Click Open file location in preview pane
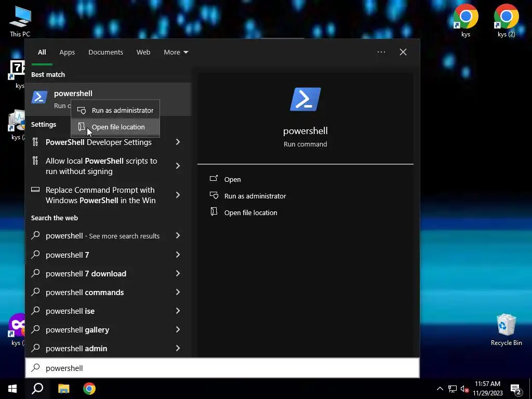This screenshot has width=532, height=399. [x=251, y=212]
